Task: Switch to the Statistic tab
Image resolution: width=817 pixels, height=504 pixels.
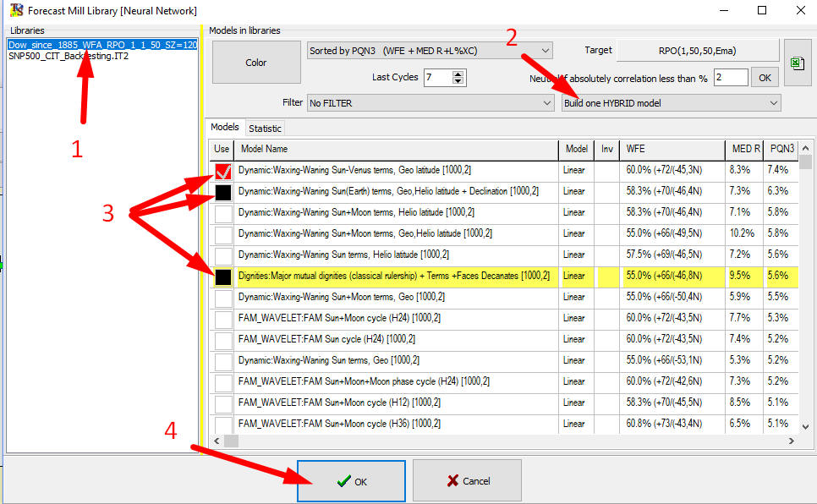Action: click(265, 128)
